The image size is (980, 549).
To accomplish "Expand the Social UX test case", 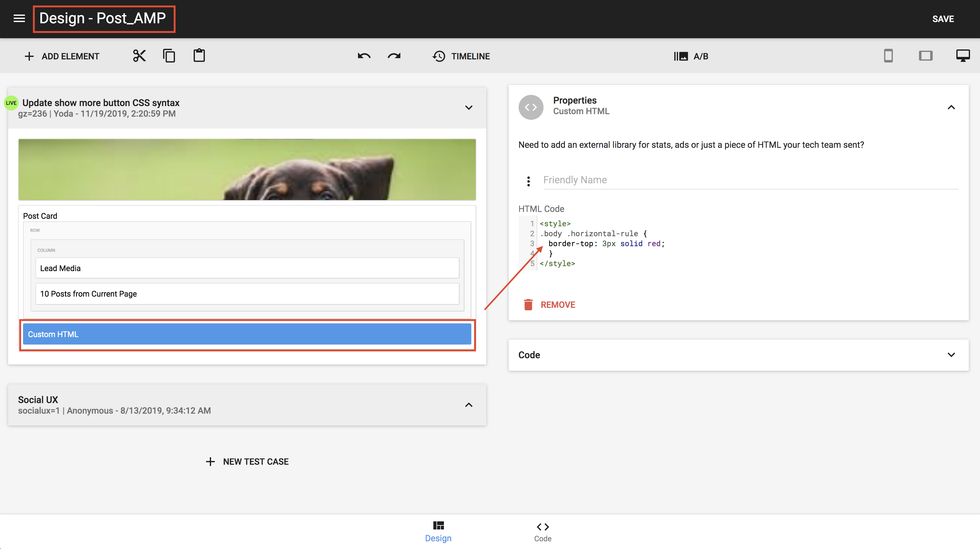I will coord(468,405).
